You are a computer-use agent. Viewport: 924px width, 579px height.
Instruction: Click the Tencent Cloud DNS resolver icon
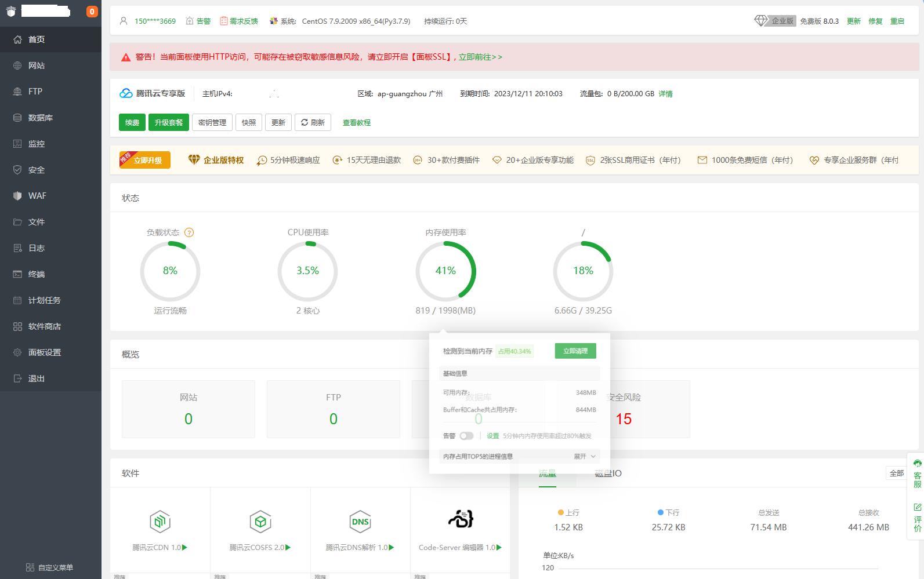coord(360,521)
